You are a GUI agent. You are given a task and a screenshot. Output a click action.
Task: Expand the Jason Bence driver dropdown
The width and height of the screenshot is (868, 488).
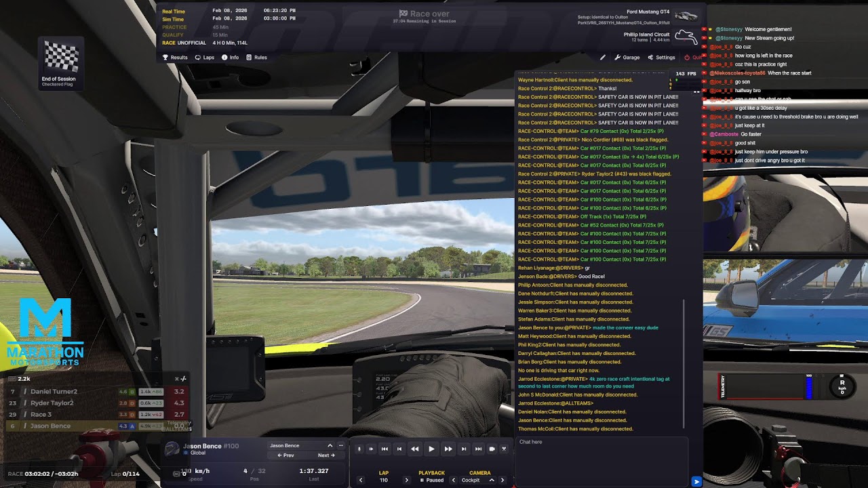point(330,445)
